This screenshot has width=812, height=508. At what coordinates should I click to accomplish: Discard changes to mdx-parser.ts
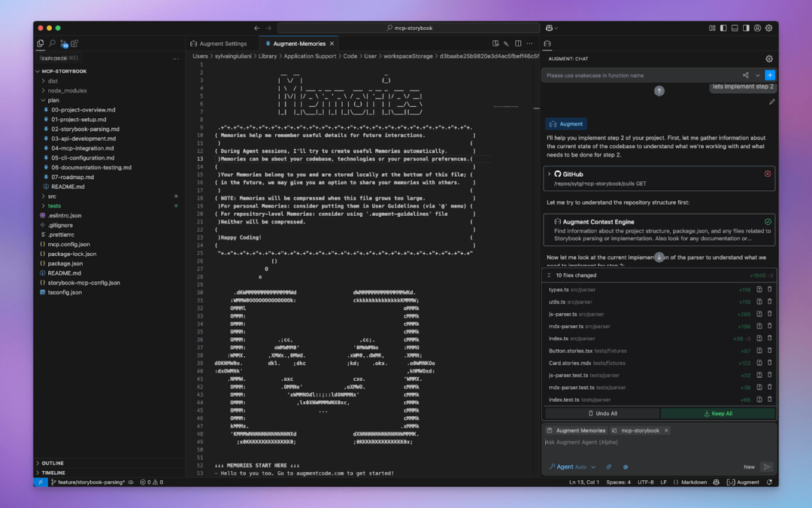click(770, 326)
